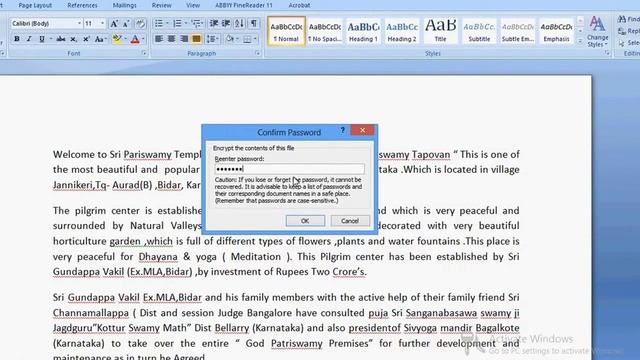Apply the Normal style
Image resolution: width=640 pixels, height=360 pixels.
pyautogui.click(x=286, y=31)
